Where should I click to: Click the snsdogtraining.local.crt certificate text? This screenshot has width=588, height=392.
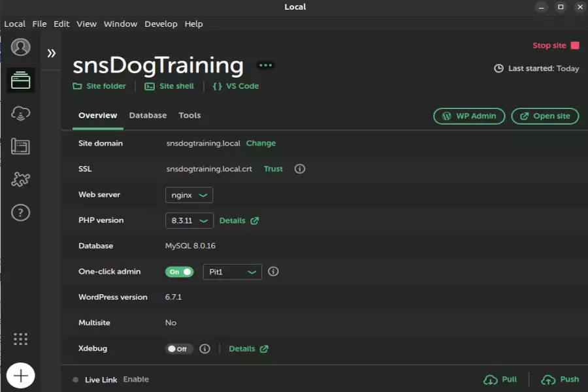pos(209,169)
